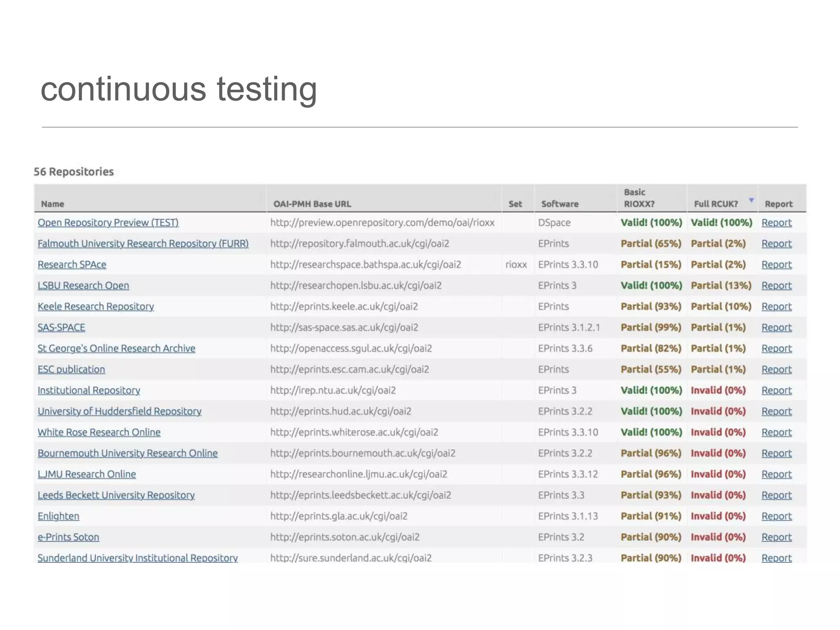Click Partial (10%) Full RCUK value
This screenshot has height=630, width=840.
click(x=721, y=306)
